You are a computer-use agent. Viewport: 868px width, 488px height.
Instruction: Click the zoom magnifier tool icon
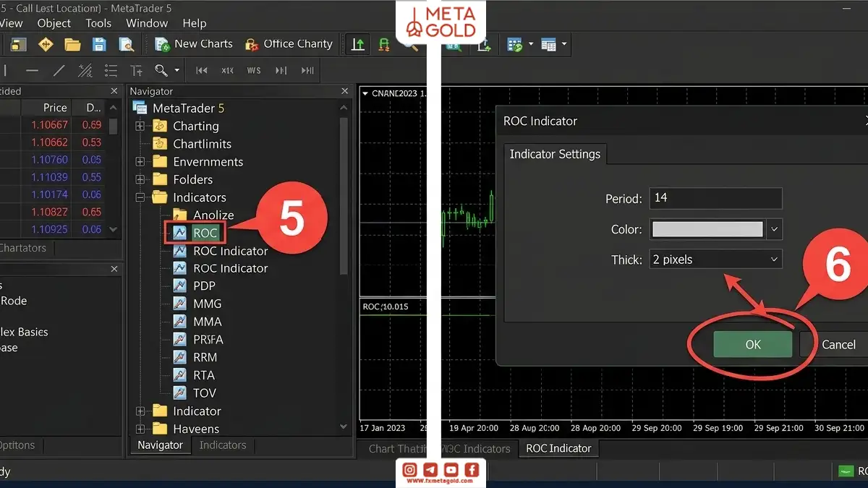(x=161, y=70)
